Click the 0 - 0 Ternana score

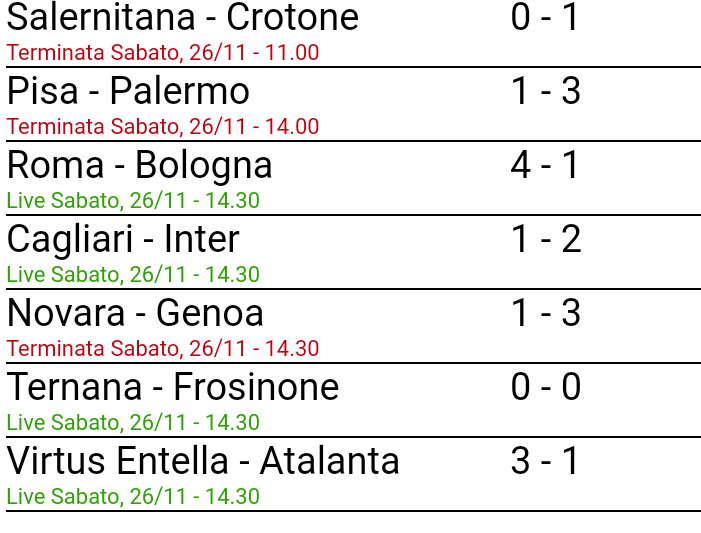click(545, 388)
